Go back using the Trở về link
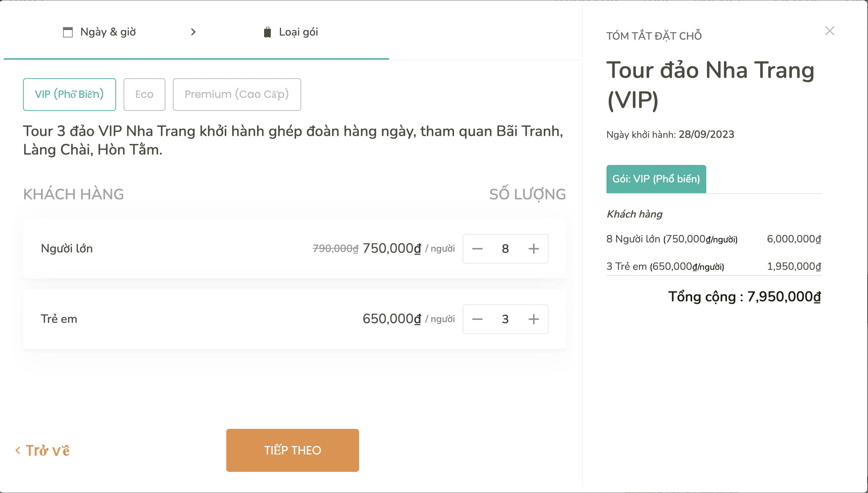This screenshot has height=493, width=868. click(x=47, y=450)
